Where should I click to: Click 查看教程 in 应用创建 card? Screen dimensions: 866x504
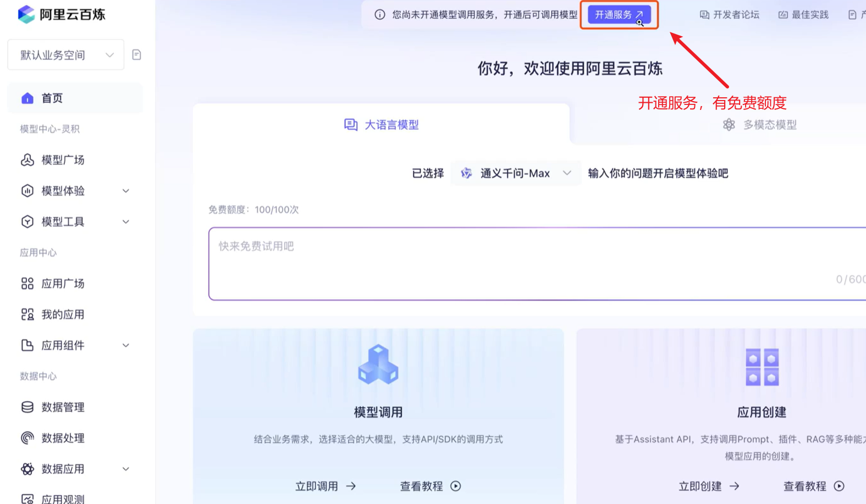[814, 486]
